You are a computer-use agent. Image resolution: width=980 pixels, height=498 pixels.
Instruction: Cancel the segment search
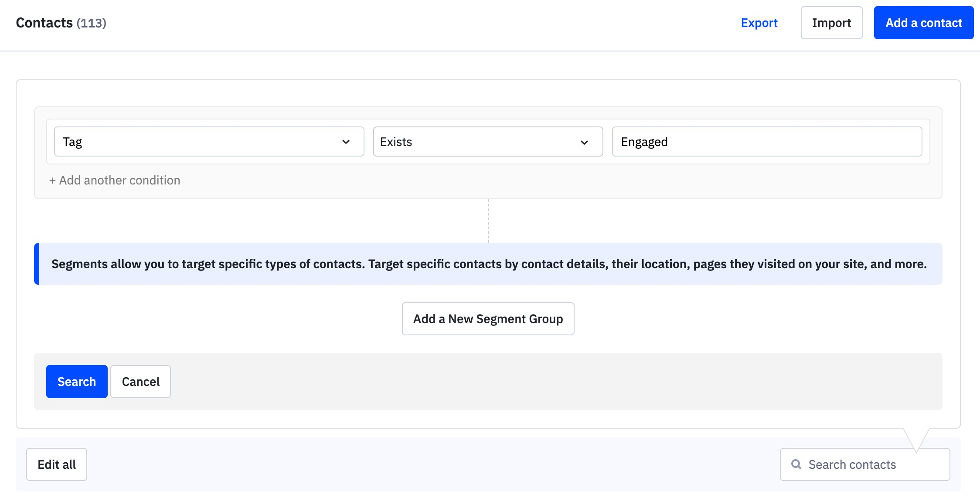(x=140, y=382)
